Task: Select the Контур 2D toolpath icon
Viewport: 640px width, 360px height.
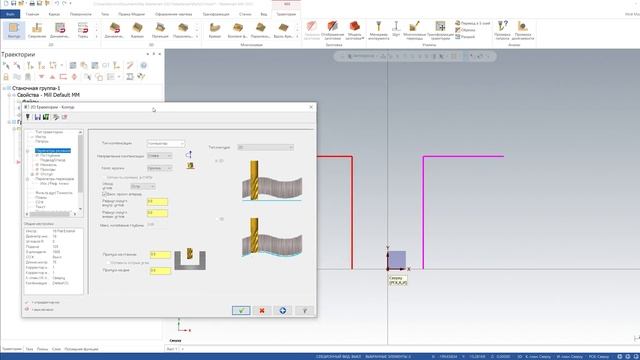Action: [x=14, y=30]
